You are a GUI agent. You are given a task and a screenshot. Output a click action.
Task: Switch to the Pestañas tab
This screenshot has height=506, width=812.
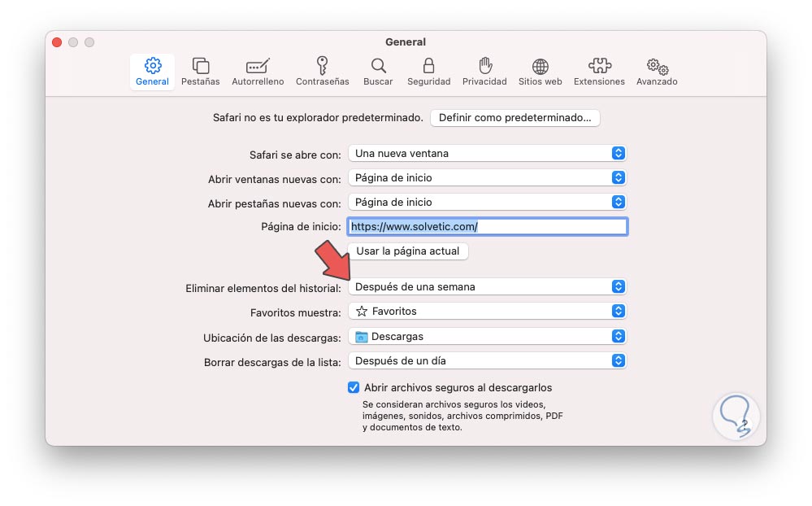pyautogui.click(x=201, y=72)
